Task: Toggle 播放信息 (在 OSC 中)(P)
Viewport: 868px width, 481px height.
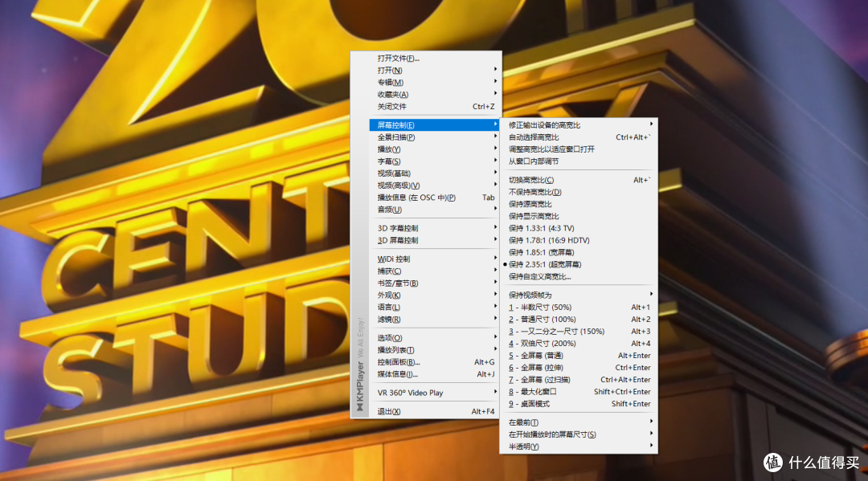Action: [435, 198]
